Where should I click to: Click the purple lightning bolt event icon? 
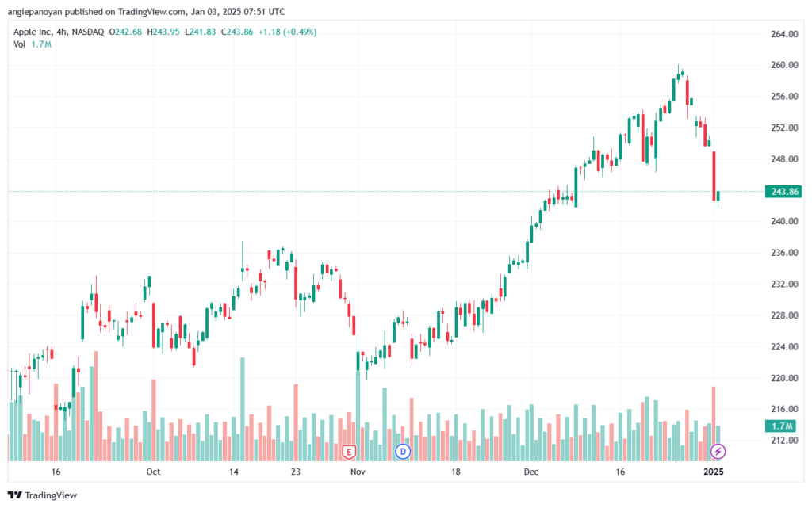(x=717, y=452)
